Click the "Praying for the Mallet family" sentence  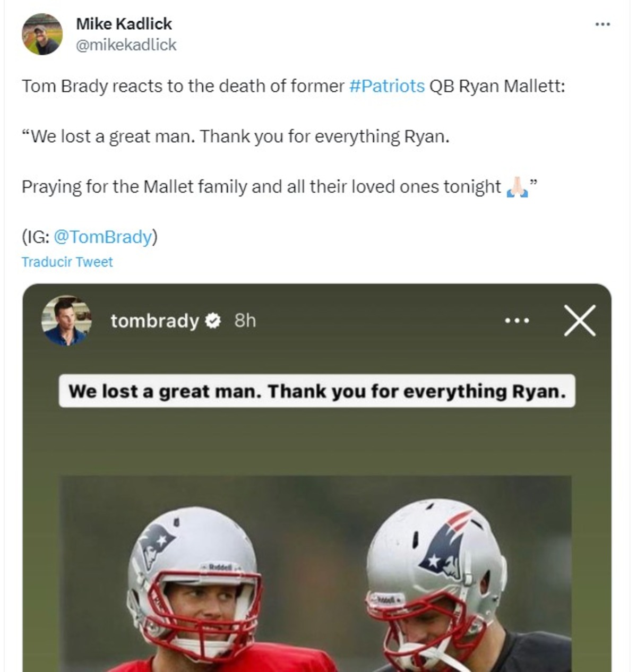(x=261, y=187)
